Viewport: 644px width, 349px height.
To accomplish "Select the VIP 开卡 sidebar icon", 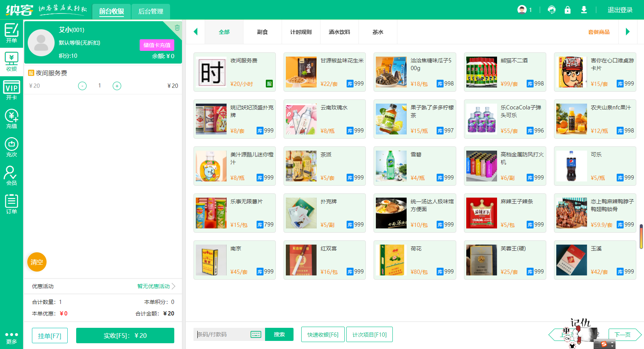I will click(x=11, y=90).
